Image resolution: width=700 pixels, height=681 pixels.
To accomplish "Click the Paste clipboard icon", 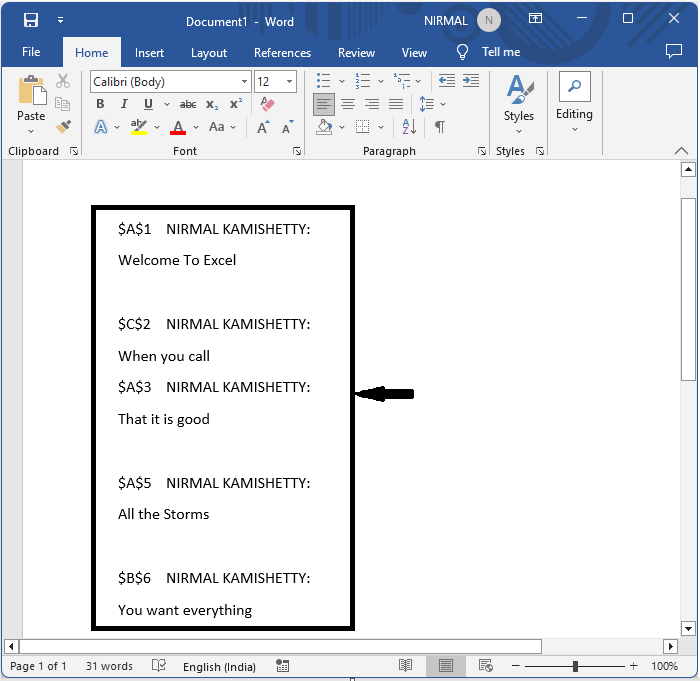I will (32, 90).
